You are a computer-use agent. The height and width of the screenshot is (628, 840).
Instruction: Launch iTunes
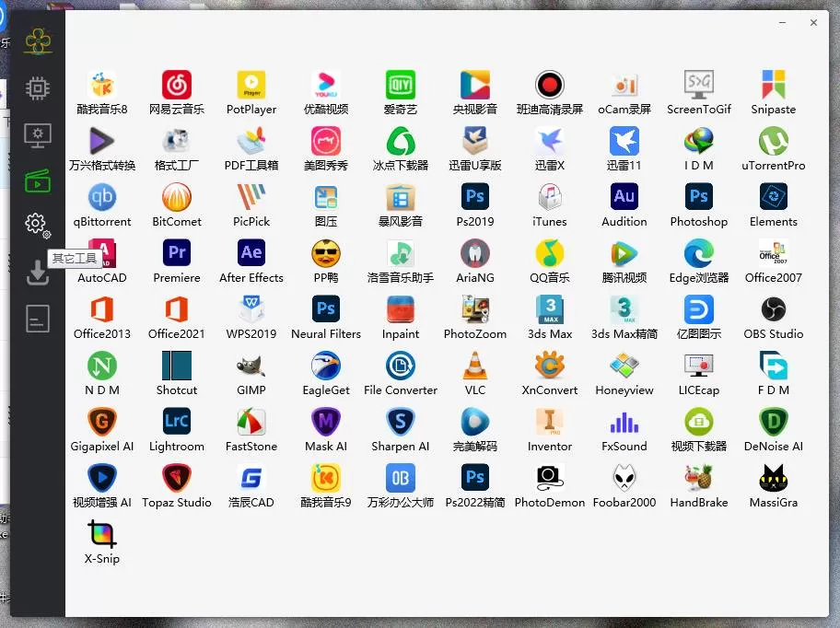coord(549,197)
